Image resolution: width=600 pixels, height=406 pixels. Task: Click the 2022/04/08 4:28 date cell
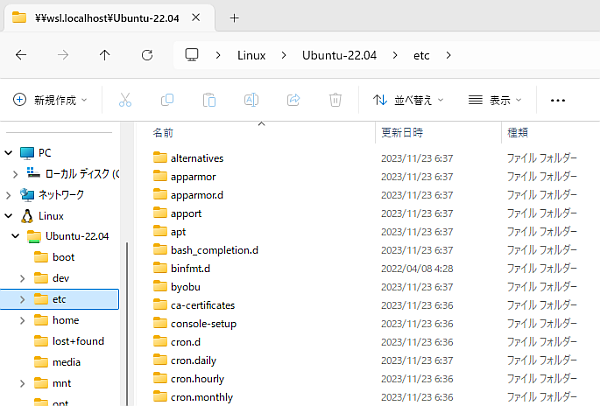click(417, 269)
